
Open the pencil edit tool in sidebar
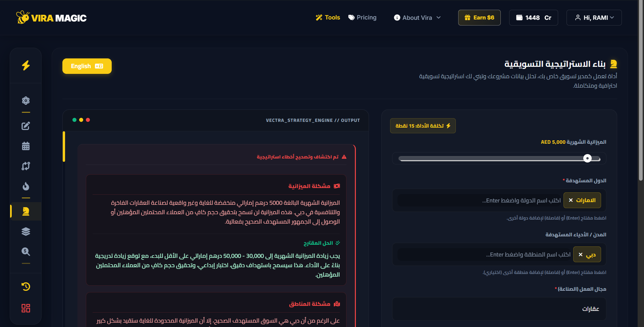pos(26,126)
